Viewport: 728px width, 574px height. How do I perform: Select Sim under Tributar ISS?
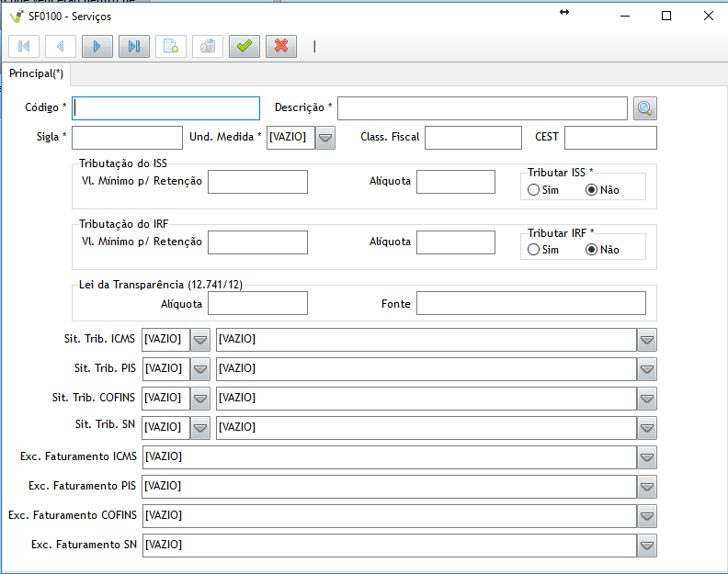coord(533,190)
